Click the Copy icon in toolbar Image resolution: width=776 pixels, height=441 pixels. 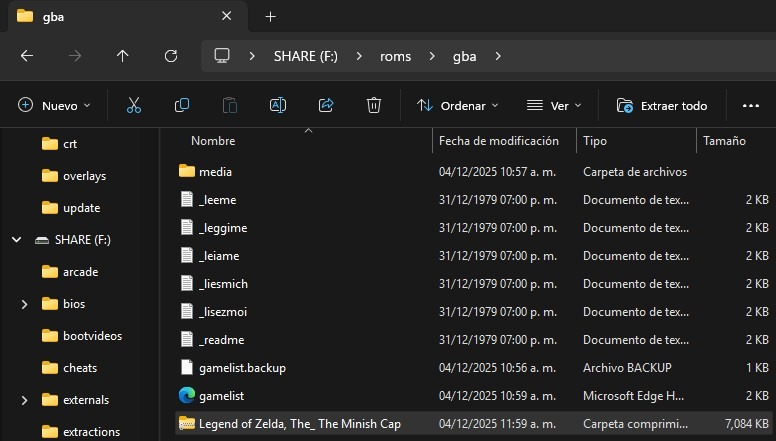pyautogui.click(x=182, y=105)
